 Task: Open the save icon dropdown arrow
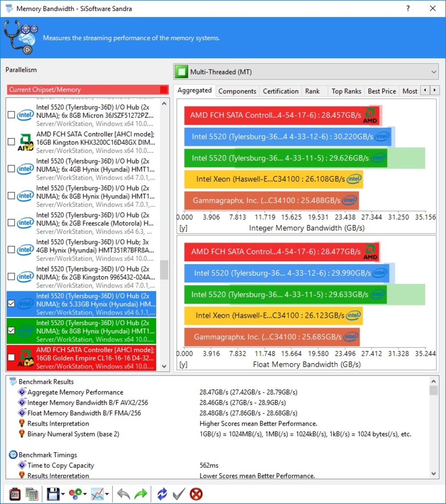[62, 495]
